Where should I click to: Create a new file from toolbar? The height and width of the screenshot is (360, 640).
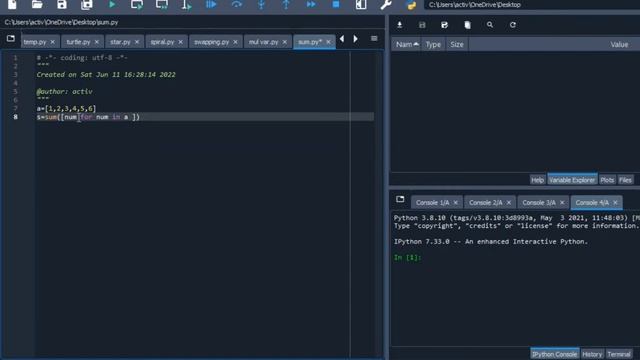(12, 4)
